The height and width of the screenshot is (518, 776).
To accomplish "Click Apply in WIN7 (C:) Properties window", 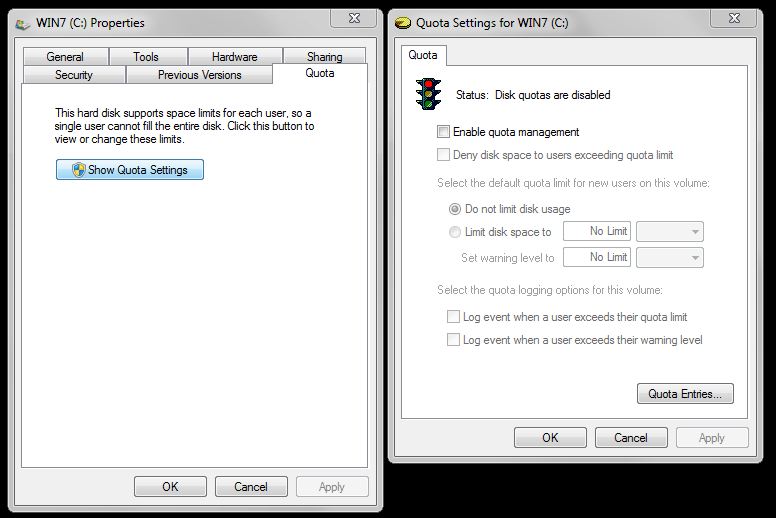I will pos(332,487).
